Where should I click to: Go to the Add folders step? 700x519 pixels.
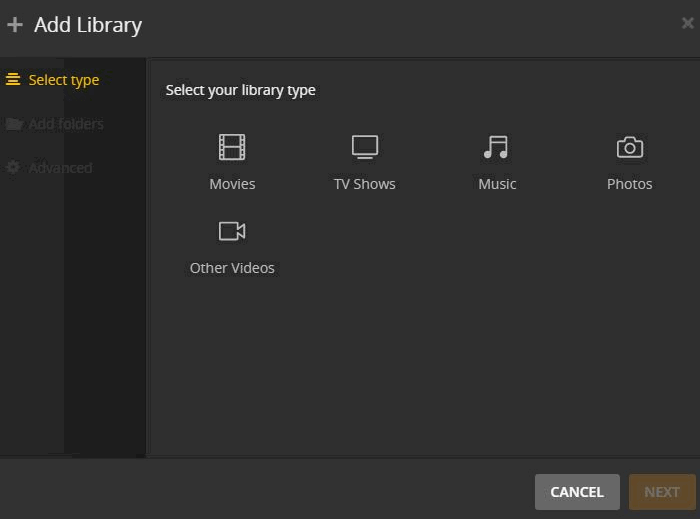click(54, 124)
